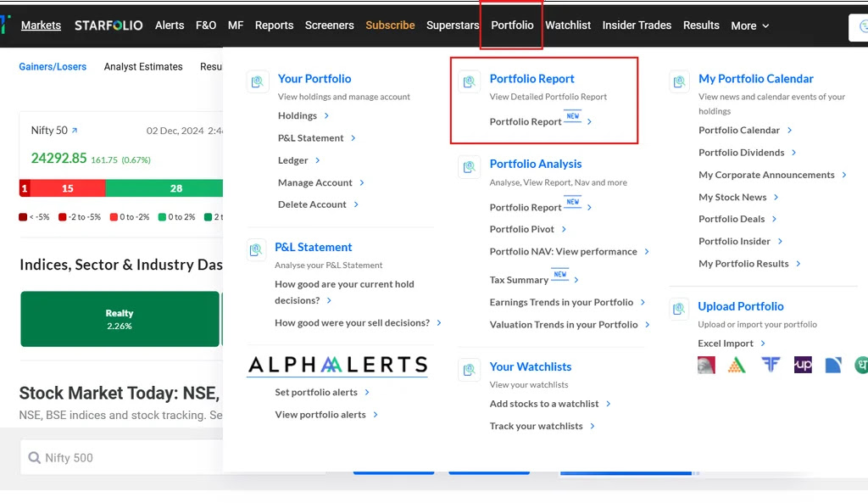Viewport: 868px width, 503px height.
Task: Click the chevron next to Portfolio Calendar
Action: coord(789,130)
